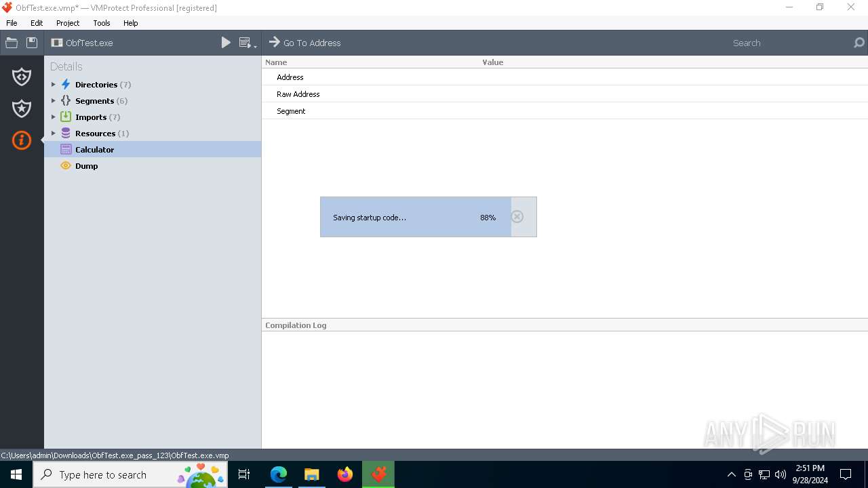Expand the Directories tree node
Viewport: 868px width, 488px height.
click(x=54, y=85)
